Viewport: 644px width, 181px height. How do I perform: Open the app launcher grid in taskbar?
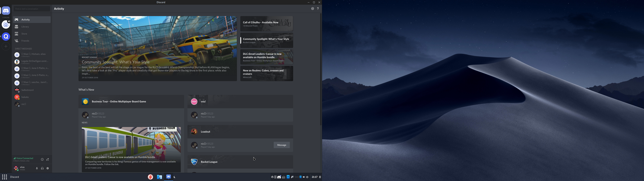5,177
